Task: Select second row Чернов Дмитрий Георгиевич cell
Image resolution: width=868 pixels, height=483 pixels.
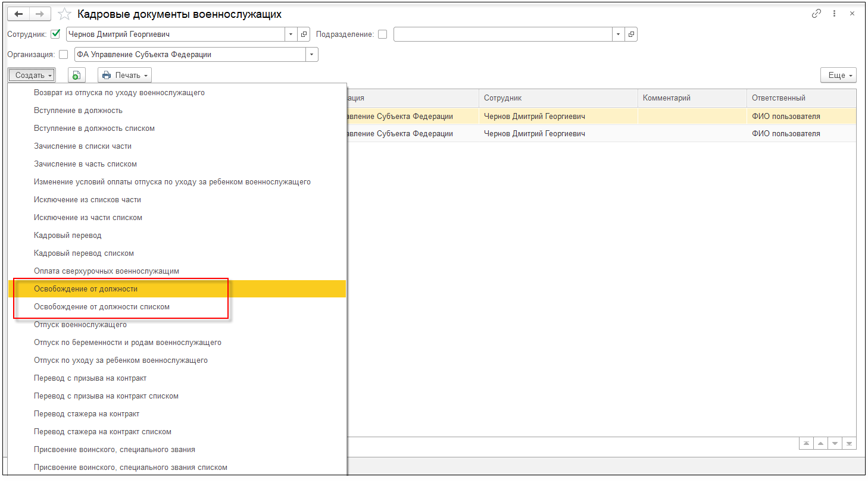Action: 558,134
